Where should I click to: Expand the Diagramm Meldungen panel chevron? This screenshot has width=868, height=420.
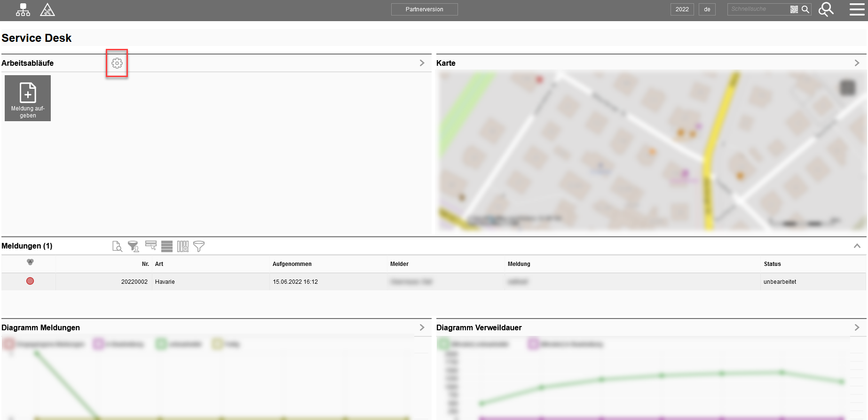(422, 327)
